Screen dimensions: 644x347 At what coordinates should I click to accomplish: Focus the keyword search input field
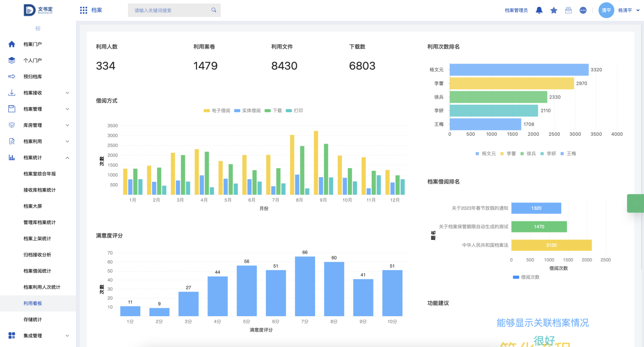click(170, 10)
